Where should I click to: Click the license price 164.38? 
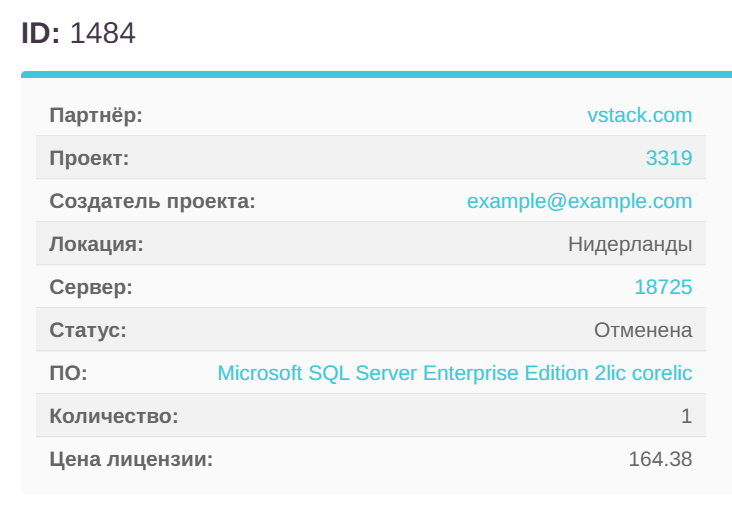[x=660, y=459]
